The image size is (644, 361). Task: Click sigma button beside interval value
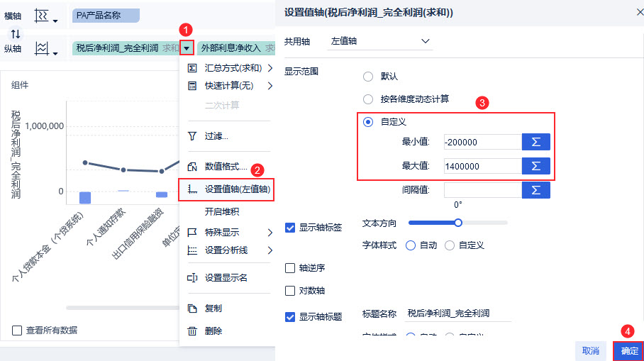click(535, 190)
